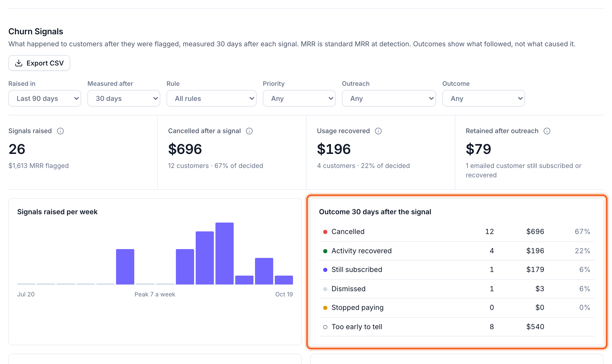Click the Churn Signals heading

(x=36, y=31)
